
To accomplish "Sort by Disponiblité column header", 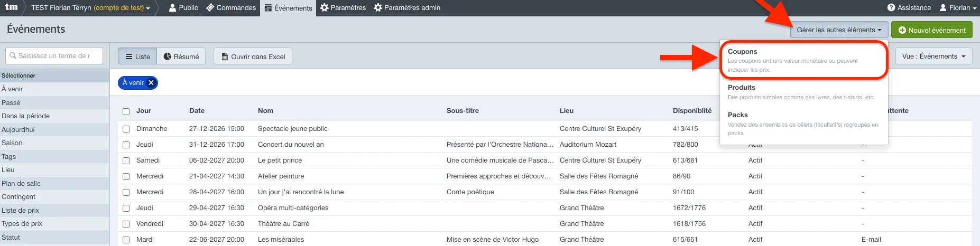I will [692, 110].
